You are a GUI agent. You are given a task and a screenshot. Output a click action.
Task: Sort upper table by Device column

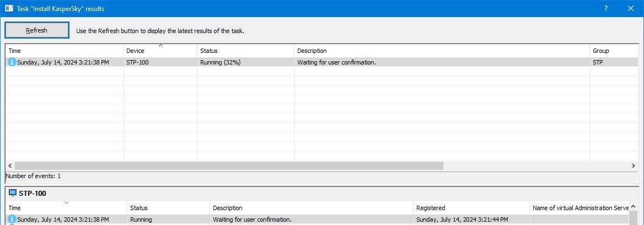pos(160,51)
